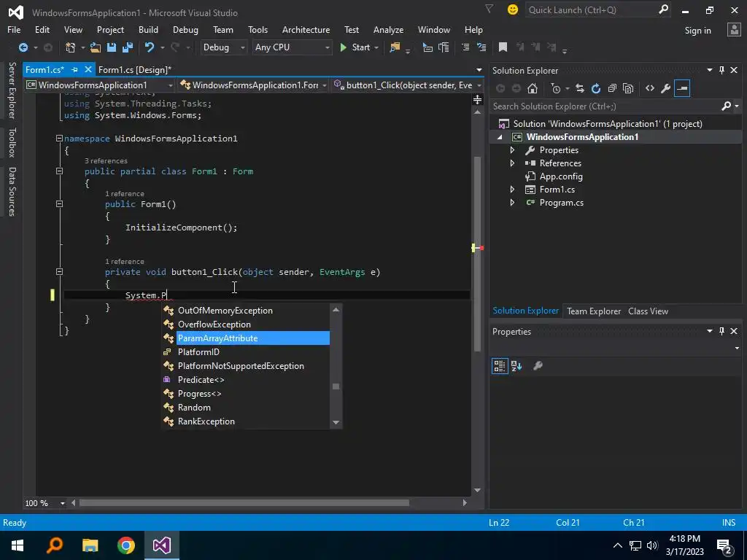Open the Data Sources side tab
Image resolution: width=747 pixels, height=560 pixels.
(12, 192)
